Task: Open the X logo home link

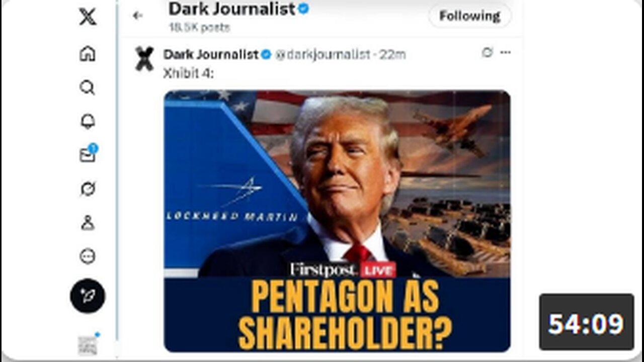Action: (88, 17)
